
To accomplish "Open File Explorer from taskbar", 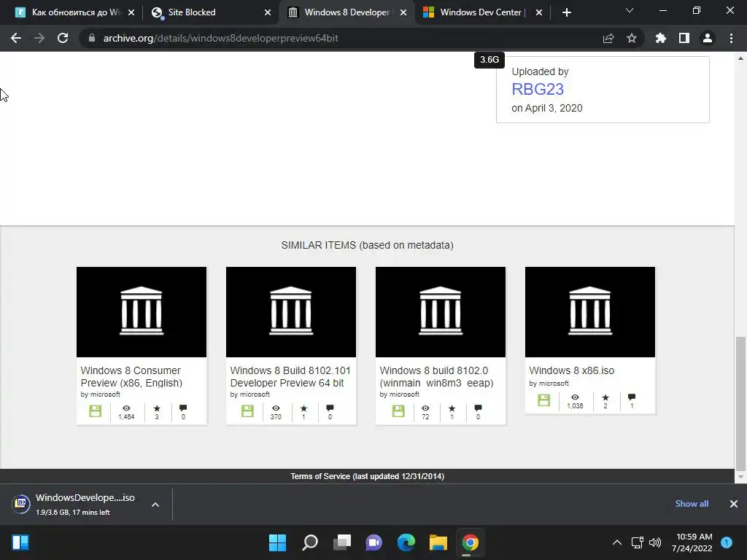I will (x=438, y=542).
